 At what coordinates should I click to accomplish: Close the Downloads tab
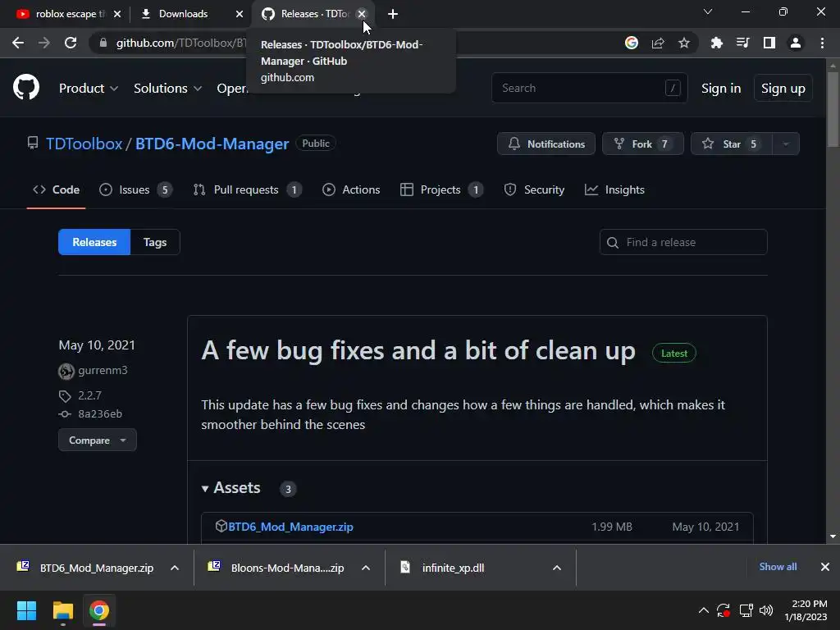240,14
